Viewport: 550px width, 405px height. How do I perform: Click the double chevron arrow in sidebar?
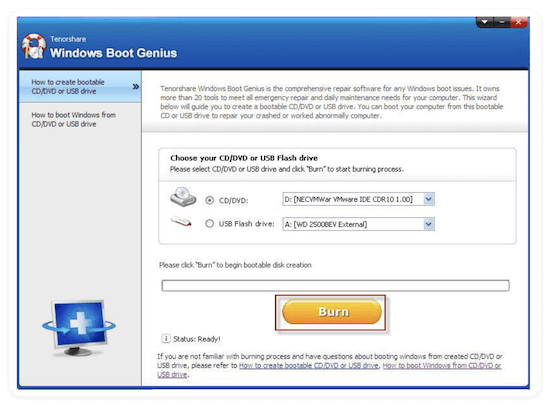click(x=136, y=86)
